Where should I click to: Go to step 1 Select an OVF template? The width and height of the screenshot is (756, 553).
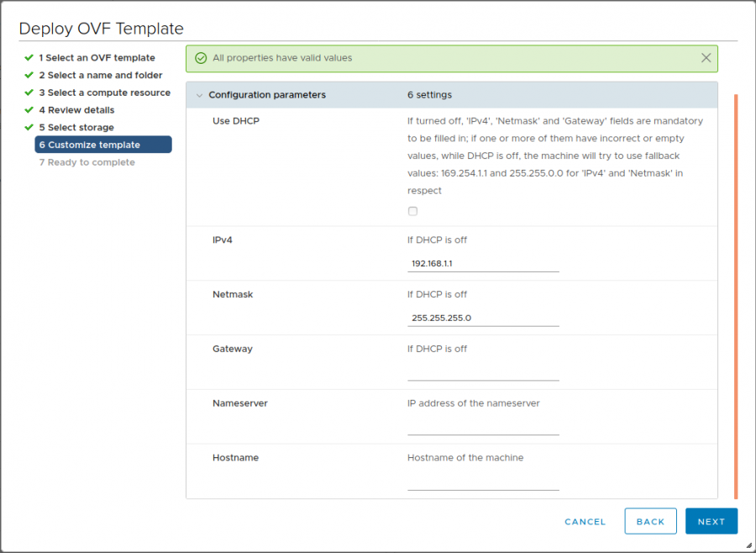pyautogui.click(x=97, y=58)
